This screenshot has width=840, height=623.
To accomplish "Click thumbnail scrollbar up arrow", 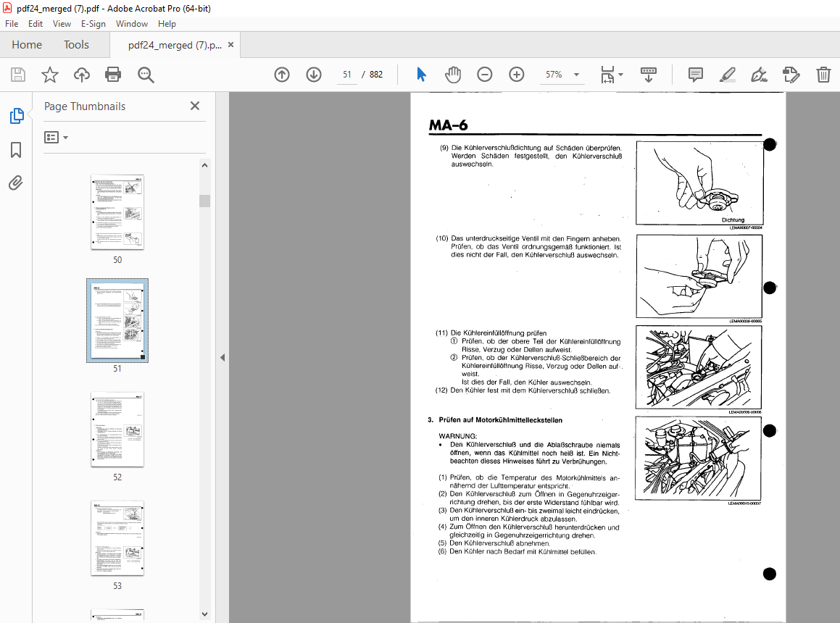I will 204,165.
